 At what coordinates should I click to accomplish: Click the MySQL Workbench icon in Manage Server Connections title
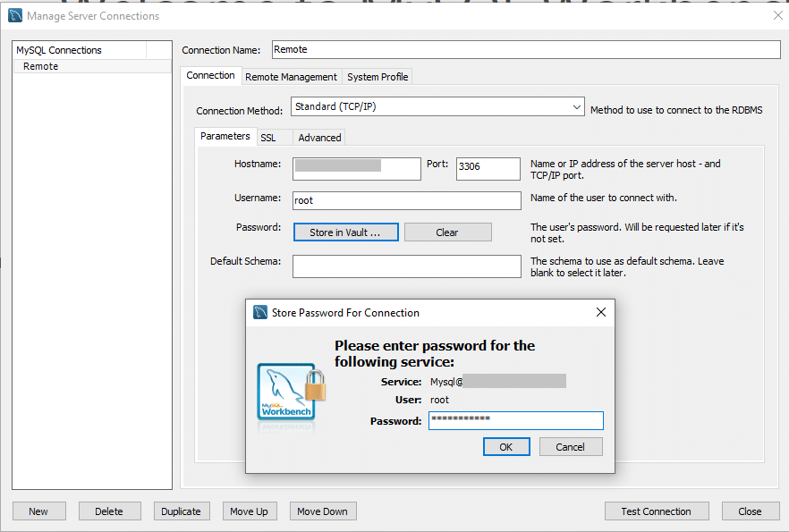tap(15, 15)
